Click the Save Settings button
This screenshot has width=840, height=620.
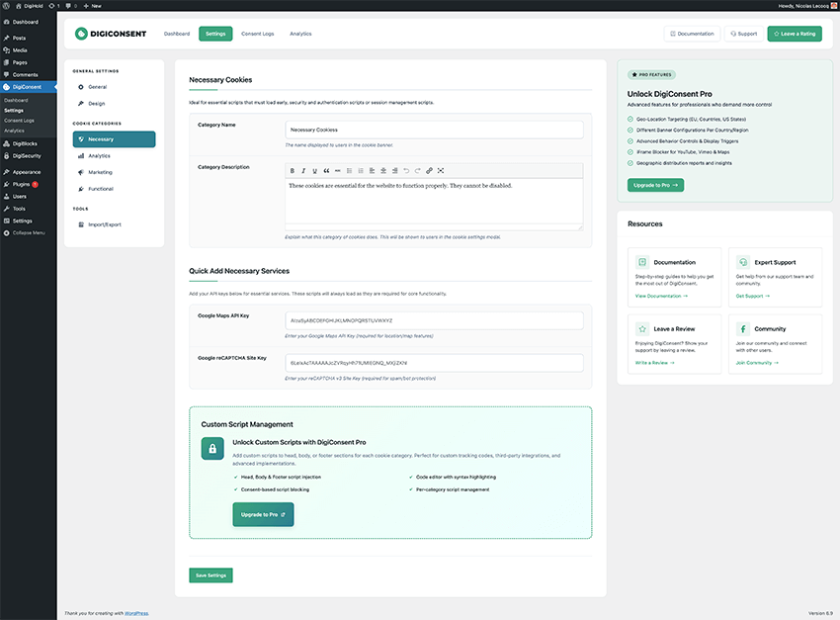click(x=210, y=576)
